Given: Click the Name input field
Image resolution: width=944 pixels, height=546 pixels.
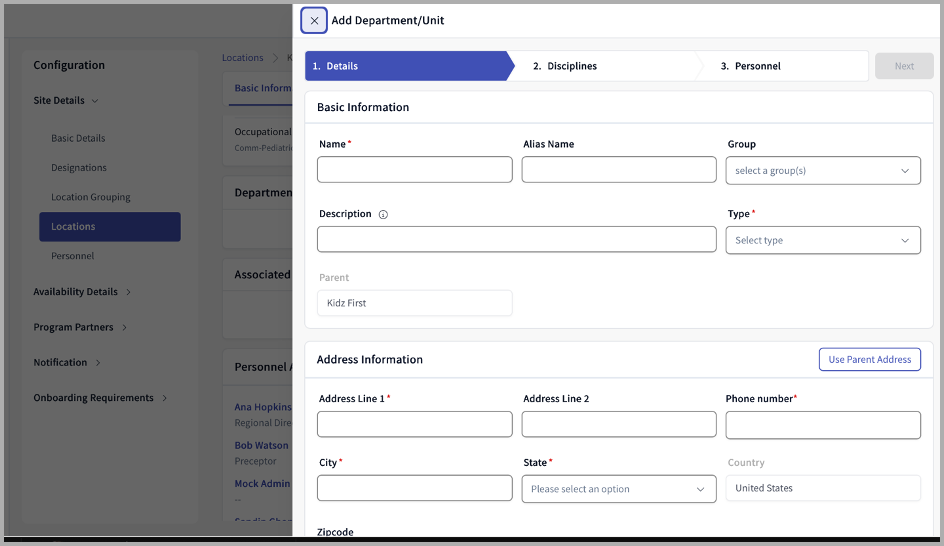Looking at the screenshot, I should [414, 171].
